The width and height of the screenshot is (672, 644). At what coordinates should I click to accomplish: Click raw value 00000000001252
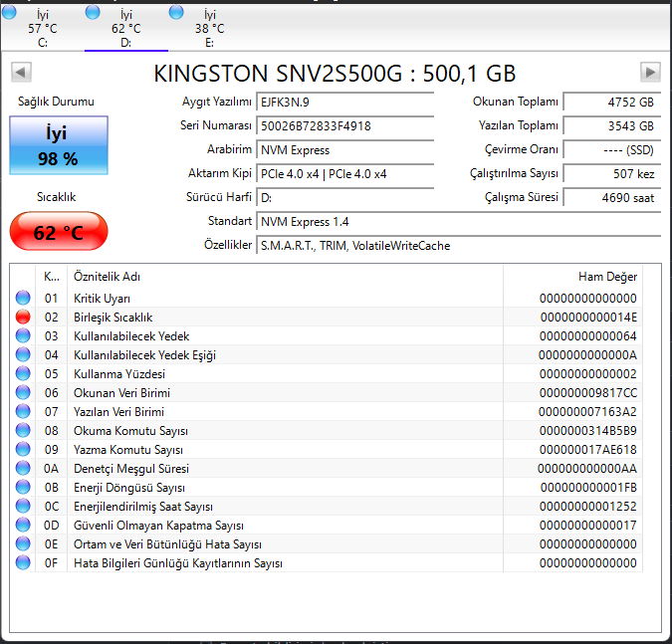tap(588, 506)
